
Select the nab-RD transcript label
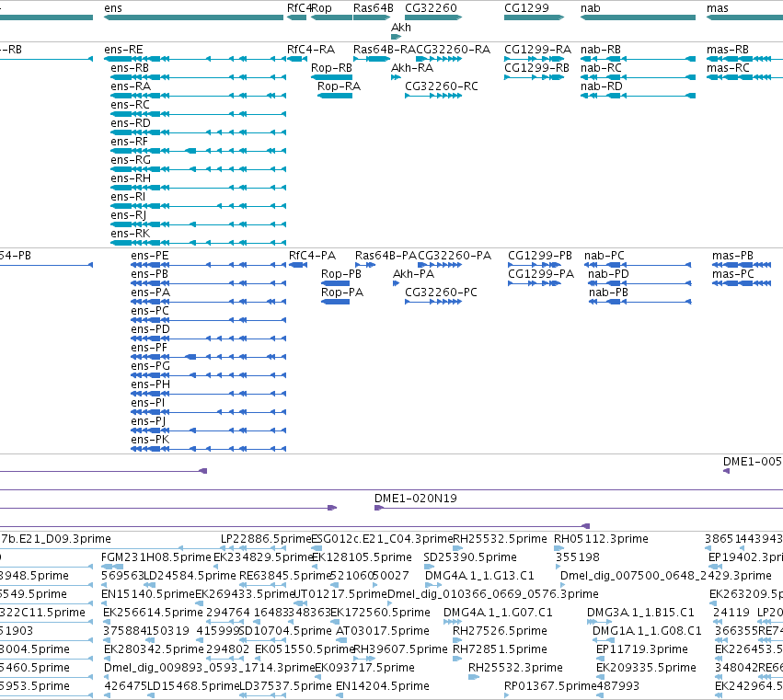point(601,86)
